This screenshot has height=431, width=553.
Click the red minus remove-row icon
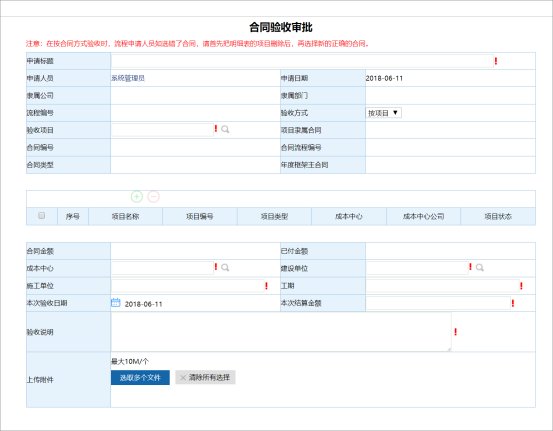point(153,196)
